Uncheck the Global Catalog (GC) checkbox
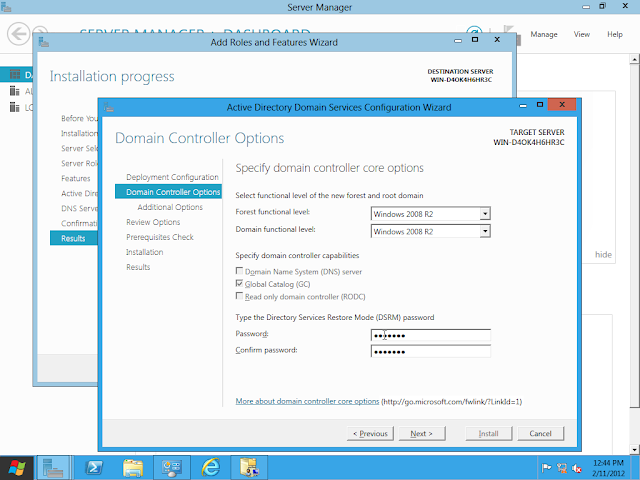 coord(239,283)
